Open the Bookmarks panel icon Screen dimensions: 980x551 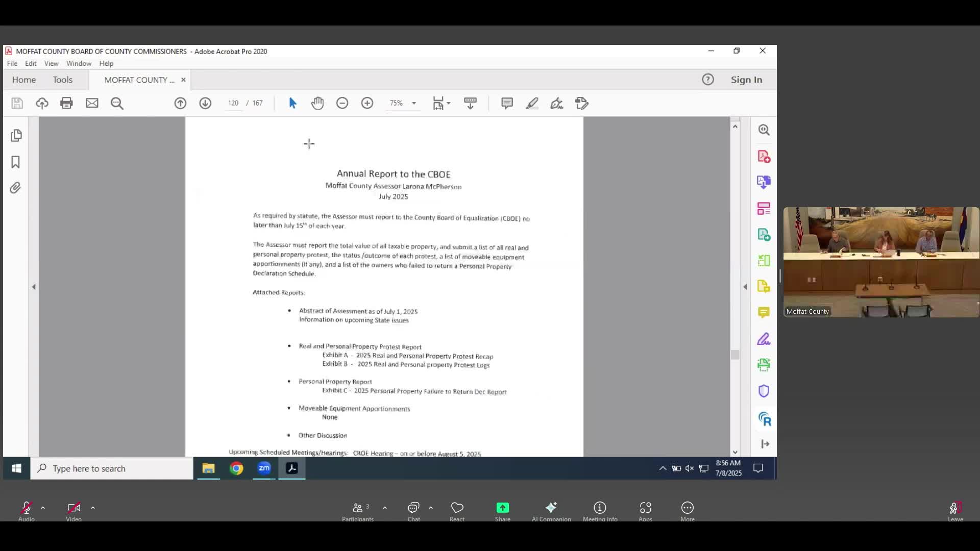click(16, 162)
